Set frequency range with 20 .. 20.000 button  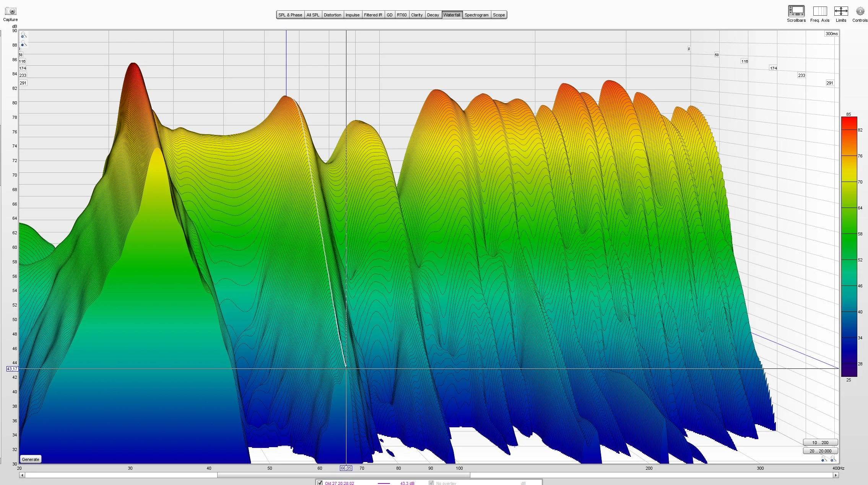820,451
